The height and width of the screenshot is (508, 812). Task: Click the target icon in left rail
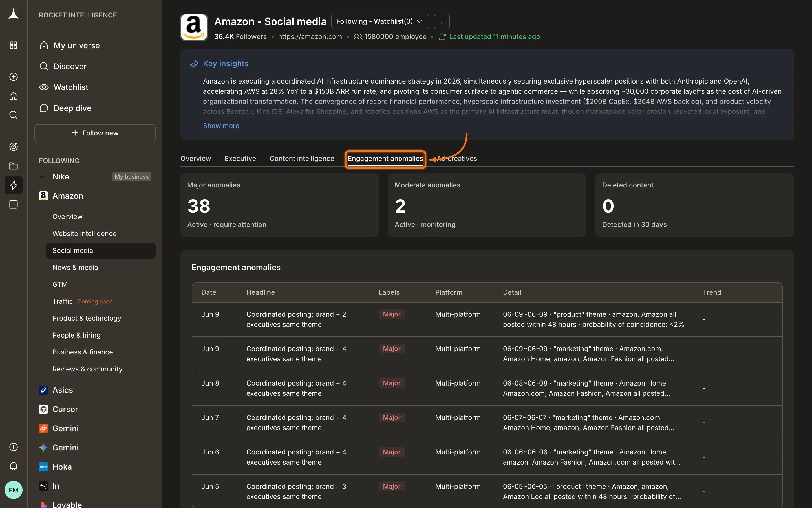14,146
